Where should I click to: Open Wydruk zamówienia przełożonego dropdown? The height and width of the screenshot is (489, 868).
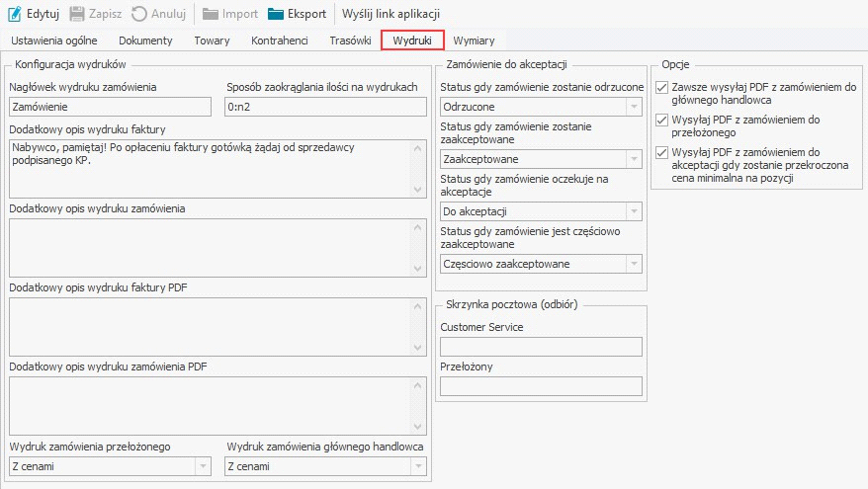tap(204, 466)
